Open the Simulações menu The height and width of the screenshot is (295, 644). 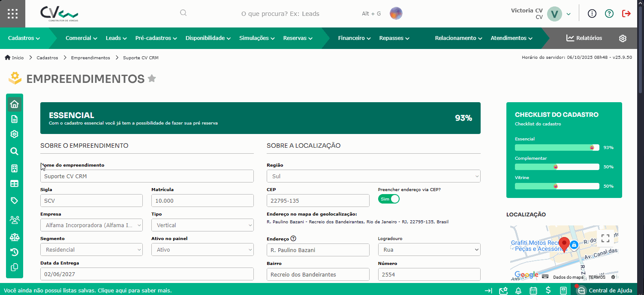tap(257, 38)
